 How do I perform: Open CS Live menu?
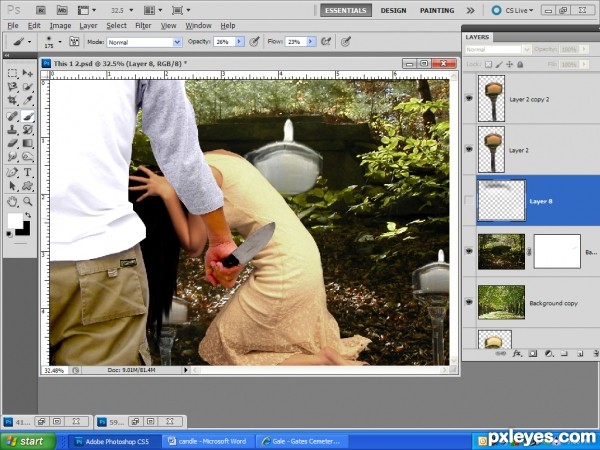pyautogui.click(x=513, y=10)
